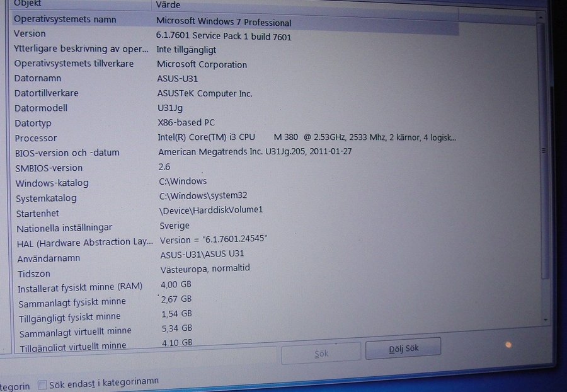
Task: Click value Microsoft Corporation
Action: 202,64
